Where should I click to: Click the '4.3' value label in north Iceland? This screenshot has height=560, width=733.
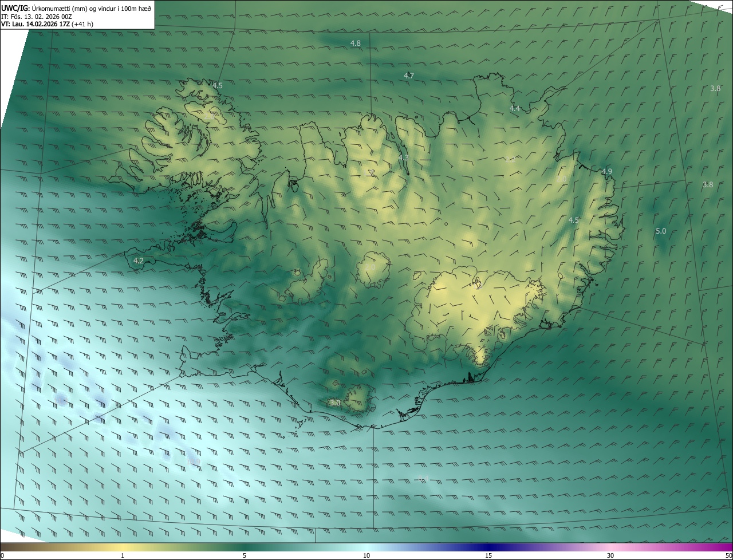click(404, 158)
